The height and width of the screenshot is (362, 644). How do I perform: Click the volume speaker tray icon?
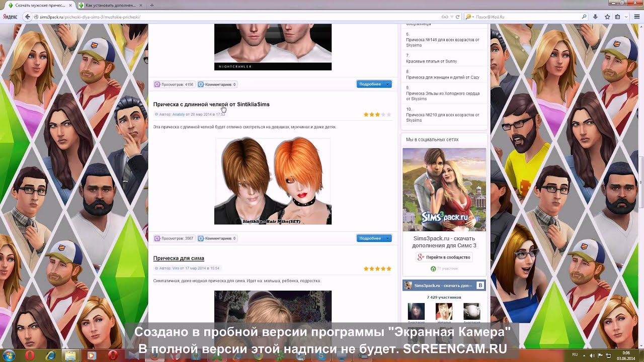pos(592,355)
